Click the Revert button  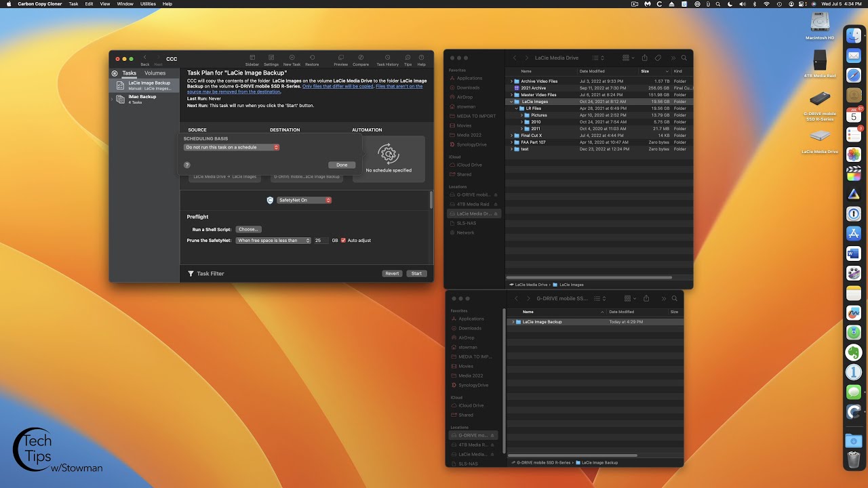tap(392, 274)
